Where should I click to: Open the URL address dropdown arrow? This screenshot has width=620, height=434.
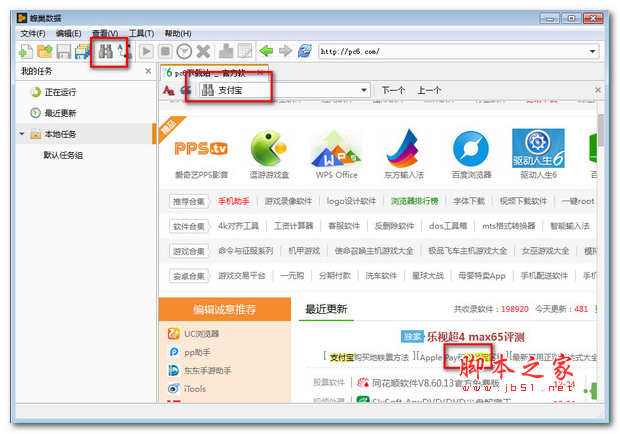tap(592, 51)
